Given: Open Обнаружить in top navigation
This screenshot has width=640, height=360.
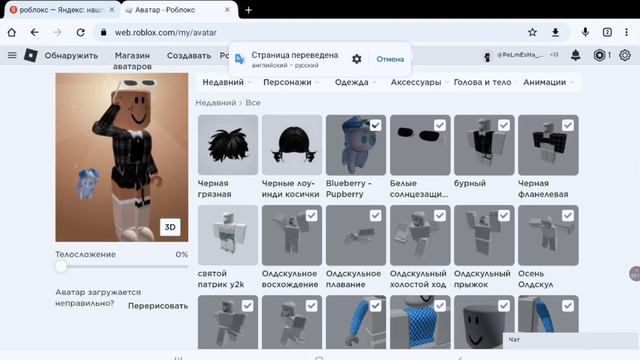Looking at the screenshot, I should coord(71,56).
